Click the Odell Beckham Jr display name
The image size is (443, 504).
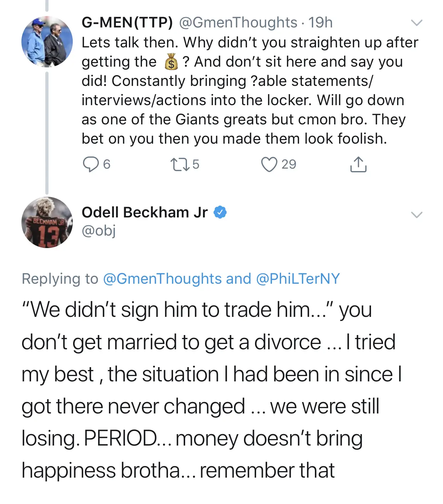(144, 212)
